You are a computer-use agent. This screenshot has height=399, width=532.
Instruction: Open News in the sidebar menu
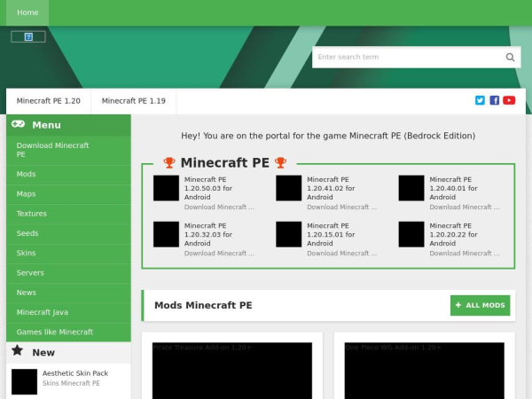tap(68, 293)
